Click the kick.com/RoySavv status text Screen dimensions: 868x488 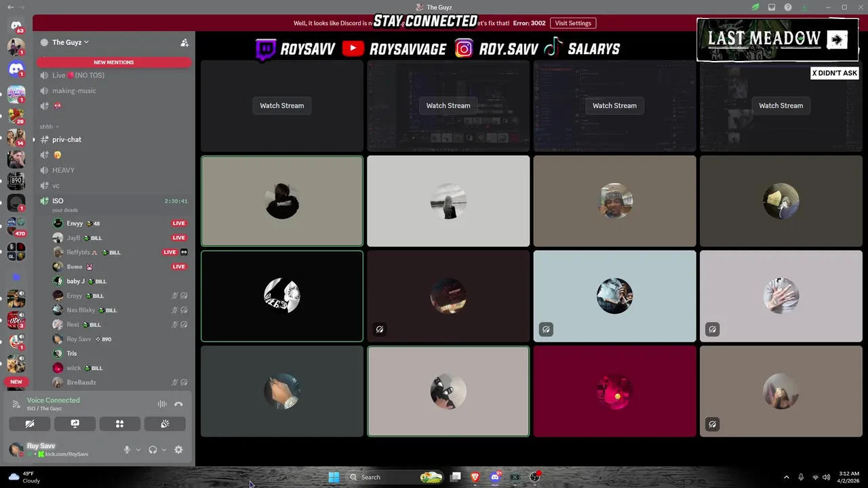click(66, 454)
